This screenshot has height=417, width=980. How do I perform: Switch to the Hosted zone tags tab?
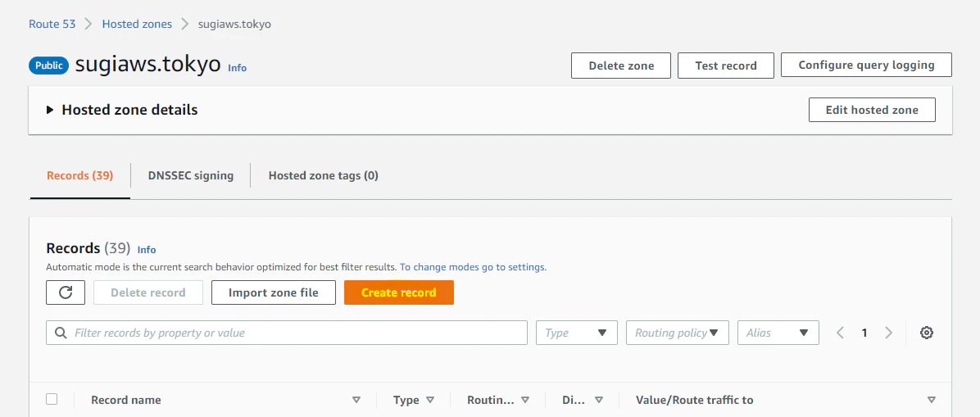tap(323, 175)
